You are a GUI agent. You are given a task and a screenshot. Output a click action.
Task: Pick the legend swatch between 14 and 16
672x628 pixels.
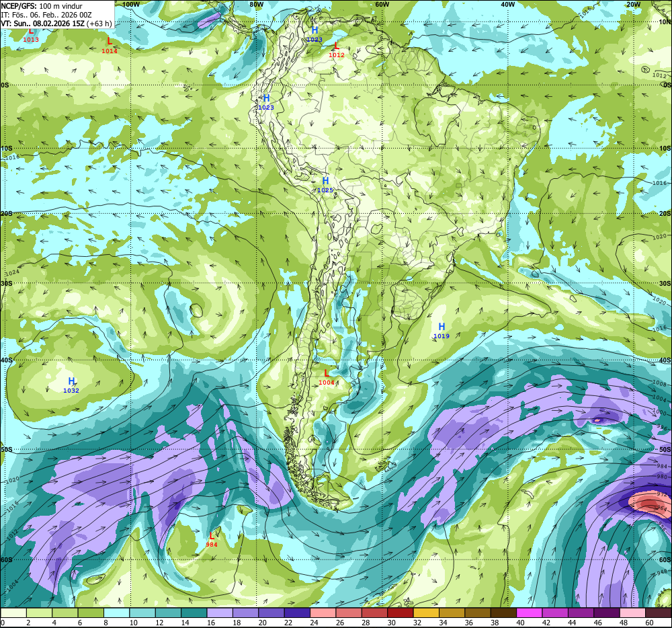tap(194, 613)
